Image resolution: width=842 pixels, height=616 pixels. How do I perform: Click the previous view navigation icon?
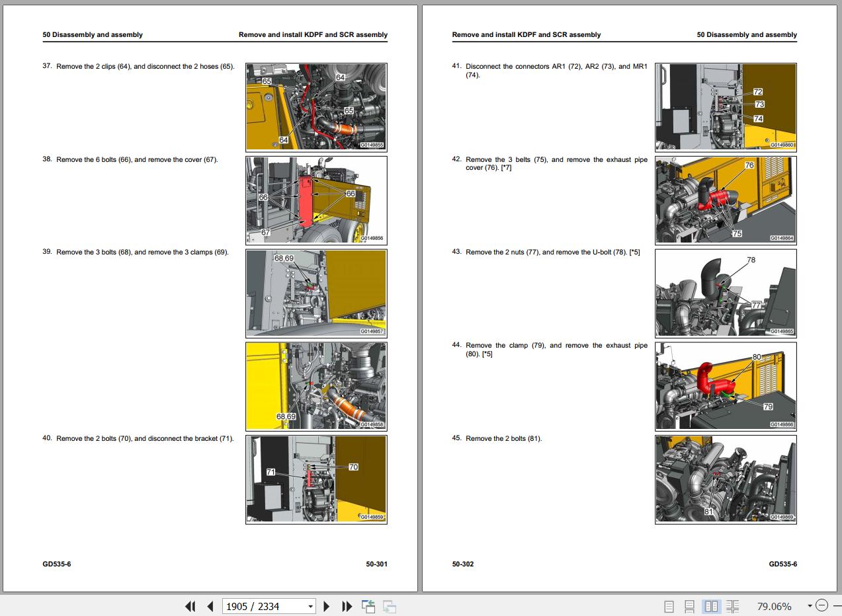click(368, 606)
